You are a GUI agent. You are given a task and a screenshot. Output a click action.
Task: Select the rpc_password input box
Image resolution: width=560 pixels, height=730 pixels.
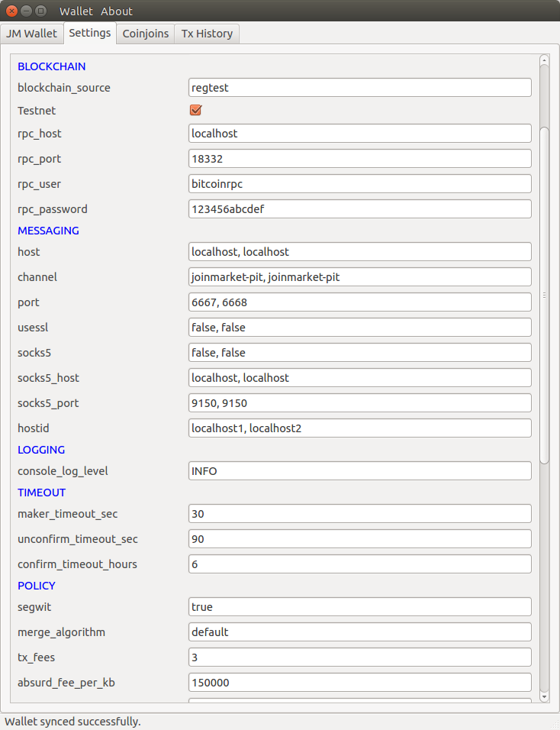(359, 209)
